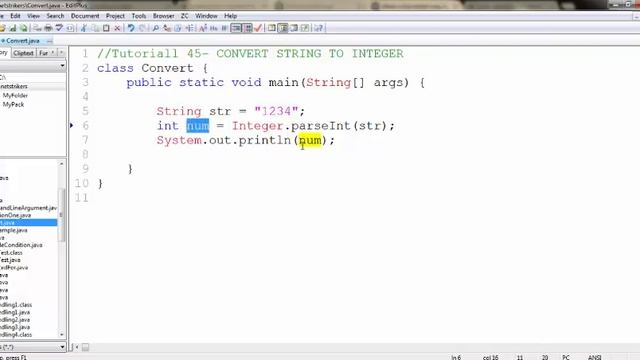Click the selected word num on line 6
Image resolution: width=640 pixels, height=360 pixels.
(x=198, y=126)
